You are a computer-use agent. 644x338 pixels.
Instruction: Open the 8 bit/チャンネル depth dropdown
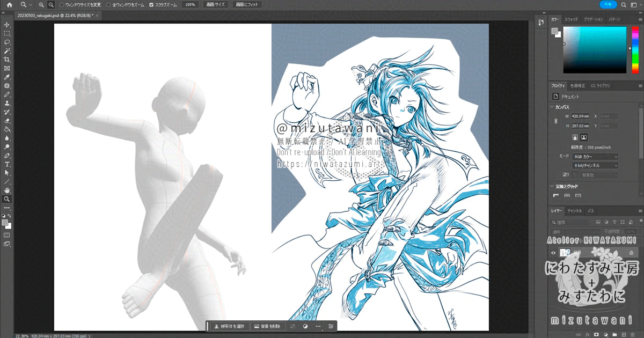[595, 165]
